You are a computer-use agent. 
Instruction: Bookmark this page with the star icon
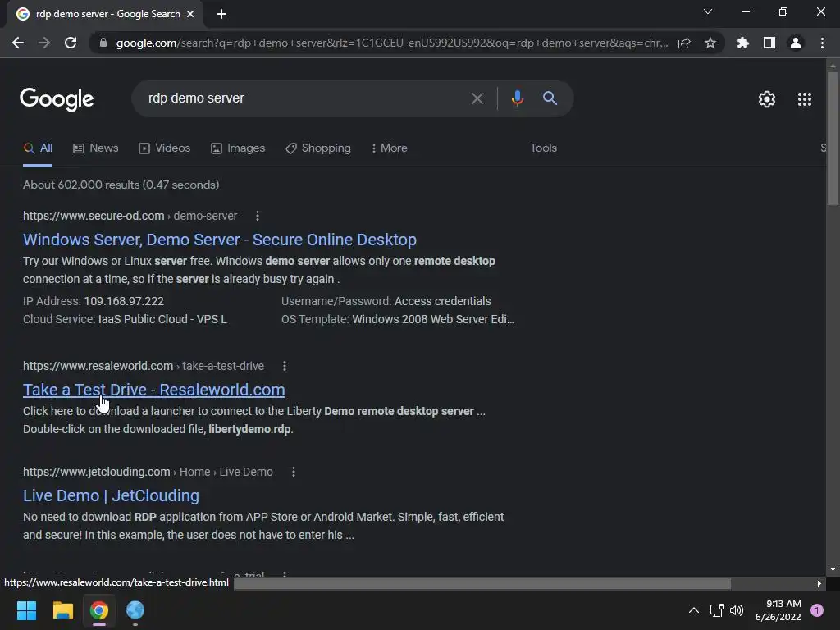pos(710,43)
